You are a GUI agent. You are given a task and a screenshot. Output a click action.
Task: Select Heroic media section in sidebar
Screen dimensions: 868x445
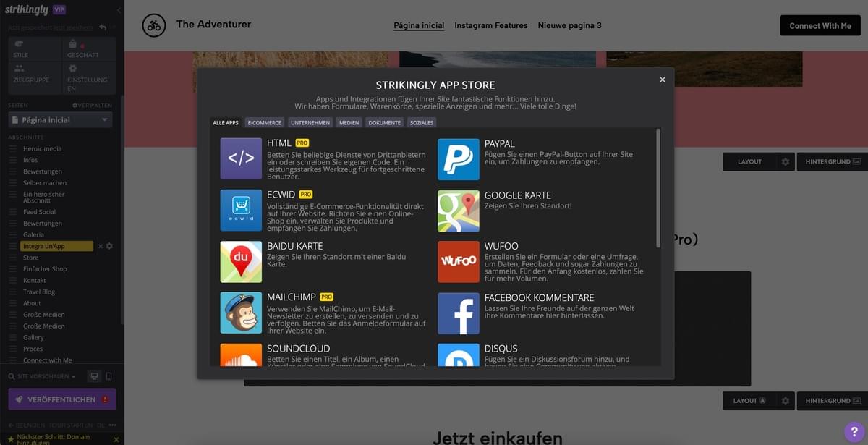coord(43,148)
